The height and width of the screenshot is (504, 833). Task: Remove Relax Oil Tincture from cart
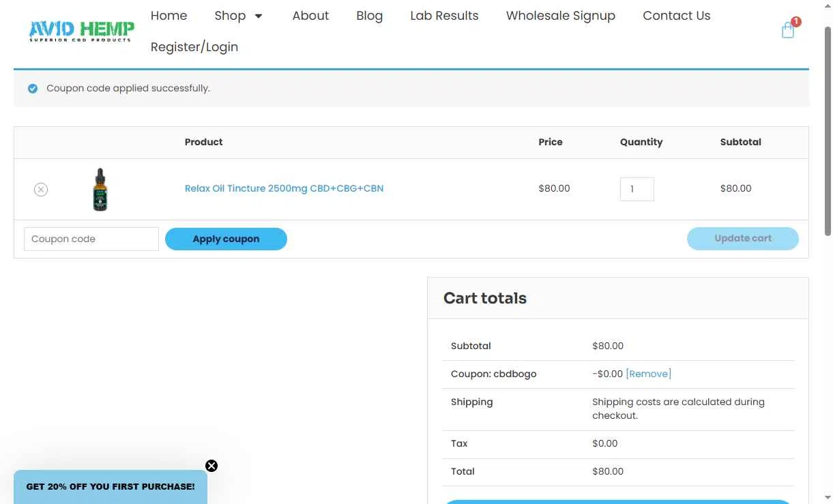point(41,190)
